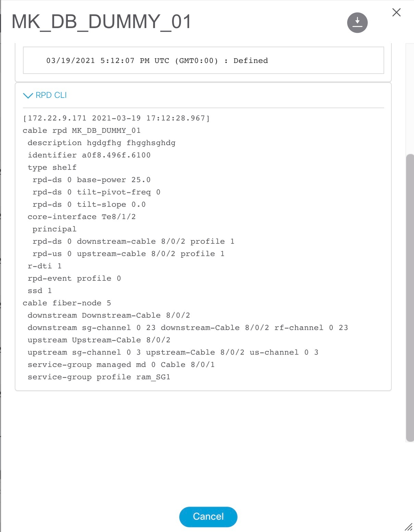Click the service-group profile ram_SG1 entry

(100, 377)
